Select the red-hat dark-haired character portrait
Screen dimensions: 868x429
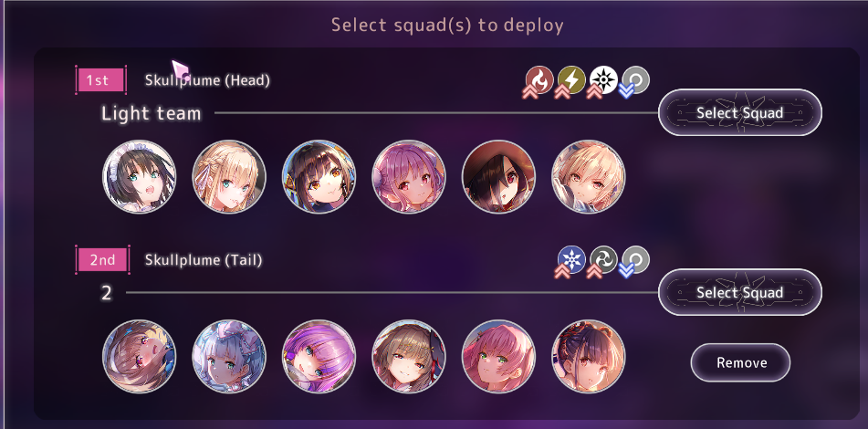(498, 176)
